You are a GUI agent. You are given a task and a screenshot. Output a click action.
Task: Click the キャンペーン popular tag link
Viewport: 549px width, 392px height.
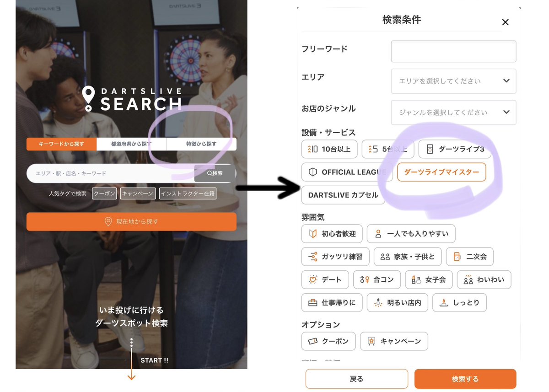point(138,193)
